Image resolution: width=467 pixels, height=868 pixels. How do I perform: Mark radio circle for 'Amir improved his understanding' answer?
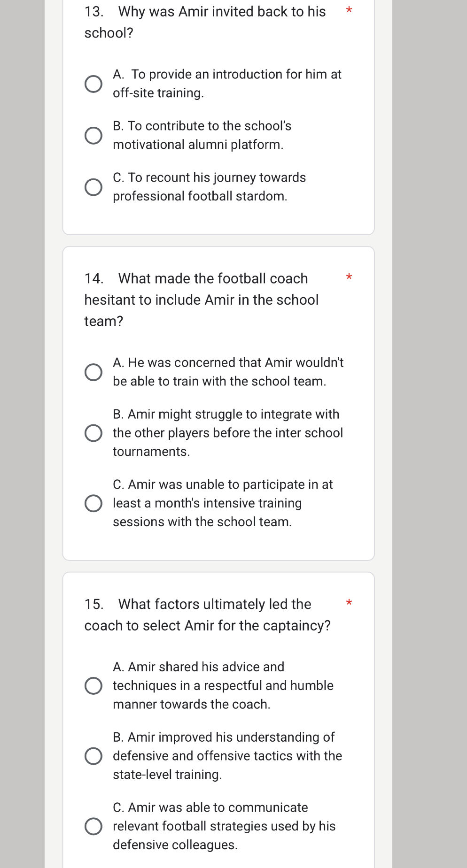pos(93,756)
